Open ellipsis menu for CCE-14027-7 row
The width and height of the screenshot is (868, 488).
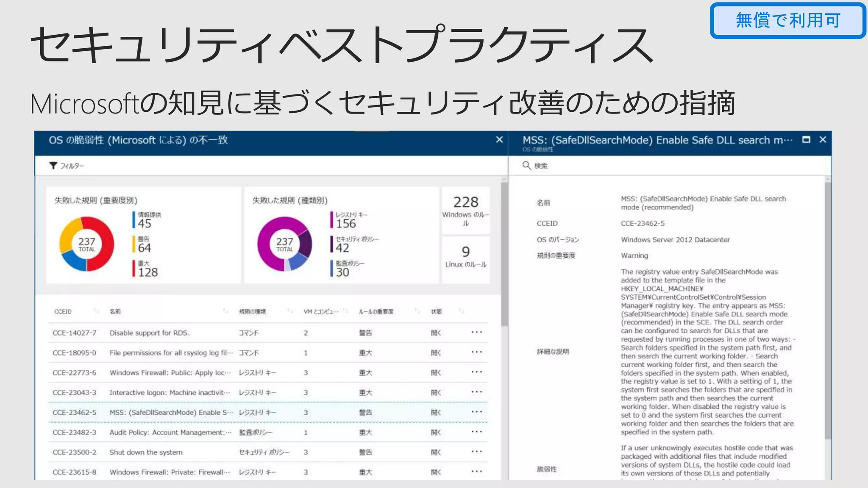477,333
